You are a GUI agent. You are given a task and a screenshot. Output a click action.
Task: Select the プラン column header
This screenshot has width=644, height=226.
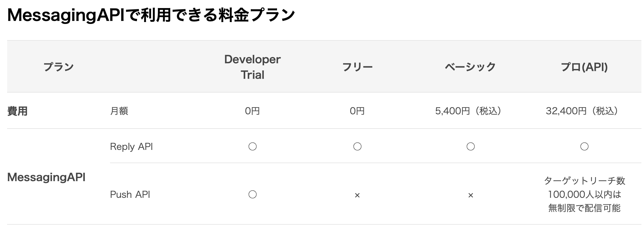pyautogui.click(x=59, y=67)
